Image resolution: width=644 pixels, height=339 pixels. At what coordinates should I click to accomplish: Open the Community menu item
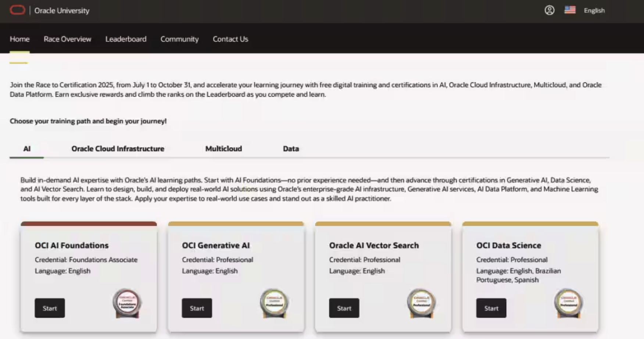click(x=179, y=39)
